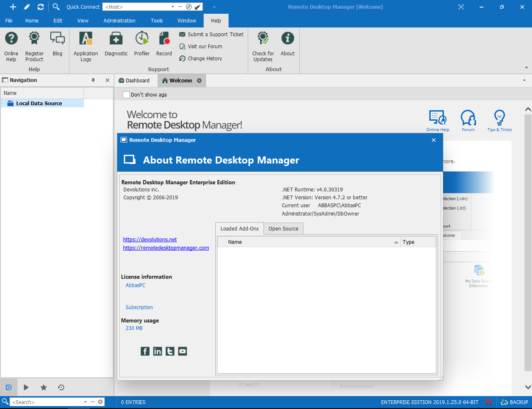Open Online Help in ribbon
Image resolution: width=532 pixels, height=409 pixels.
(x=11, y=46)
